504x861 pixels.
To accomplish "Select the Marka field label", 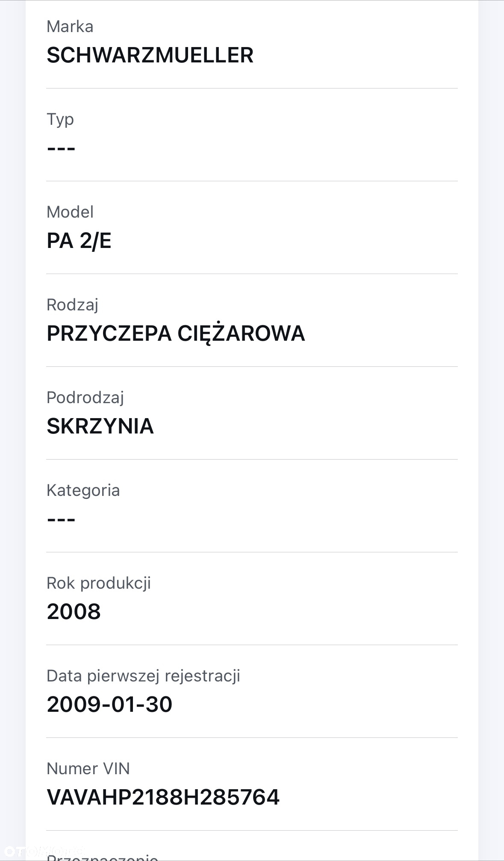I will (x=70, y=27).
